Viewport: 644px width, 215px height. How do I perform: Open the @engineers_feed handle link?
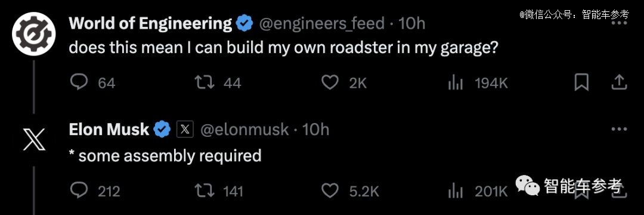pos(321,24)
